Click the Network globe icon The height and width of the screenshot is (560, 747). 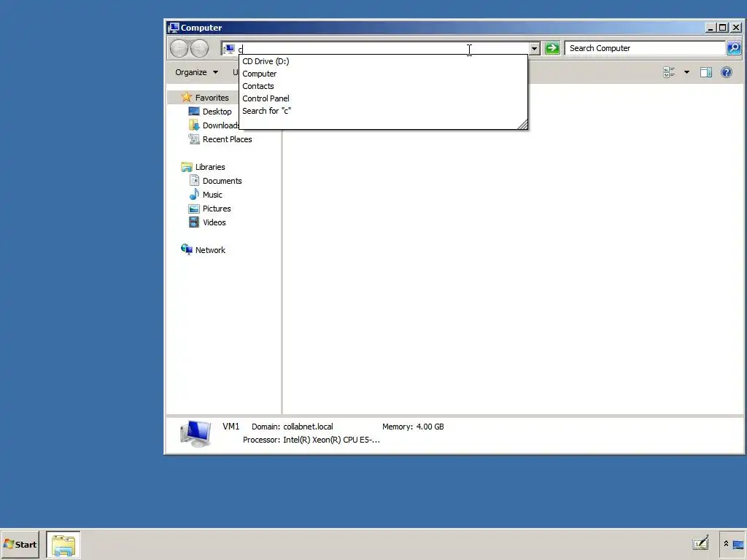[x=186, y=249]
